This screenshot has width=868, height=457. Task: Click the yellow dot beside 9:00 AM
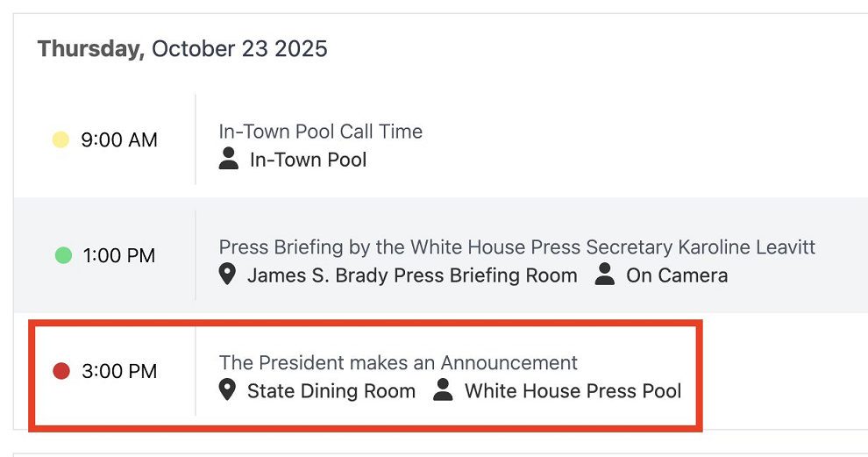point(60,139)
